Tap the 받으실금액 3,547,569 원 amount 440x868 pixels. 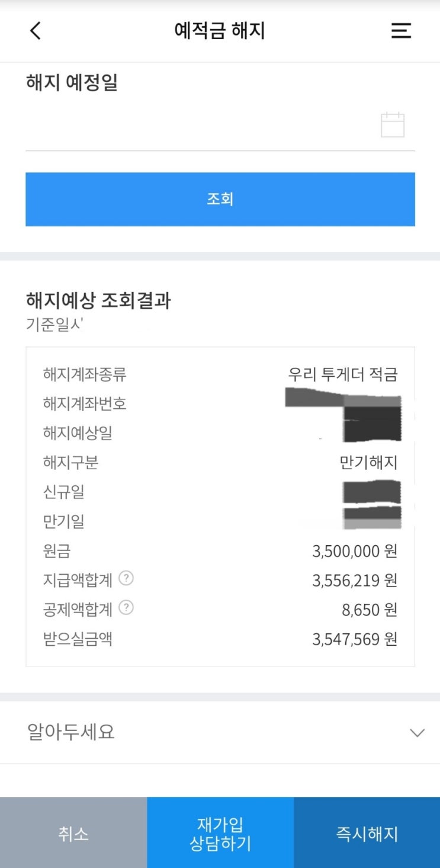pos(354,639)
